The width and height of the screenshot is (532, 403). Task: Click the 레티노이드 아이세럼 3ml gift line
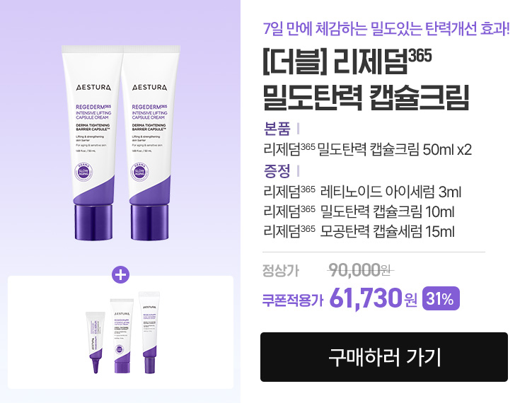tap(362, 192)
